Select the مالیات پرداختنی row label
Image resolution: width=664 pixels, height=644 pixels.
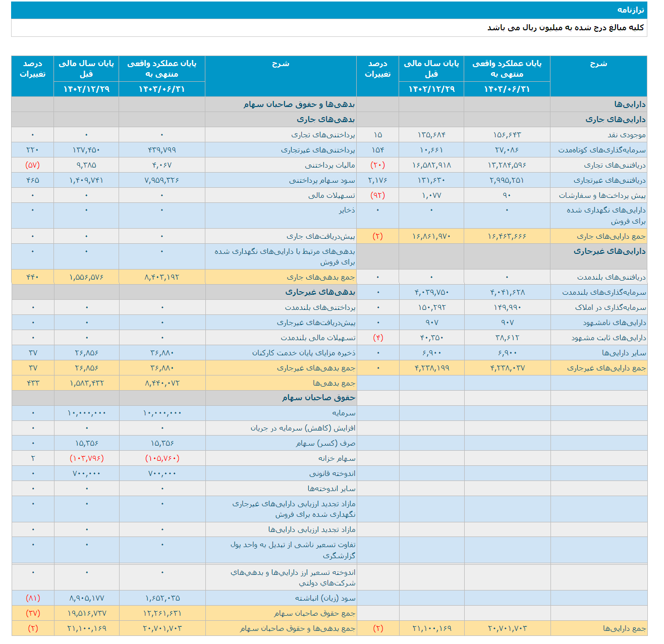coord(329,165)
